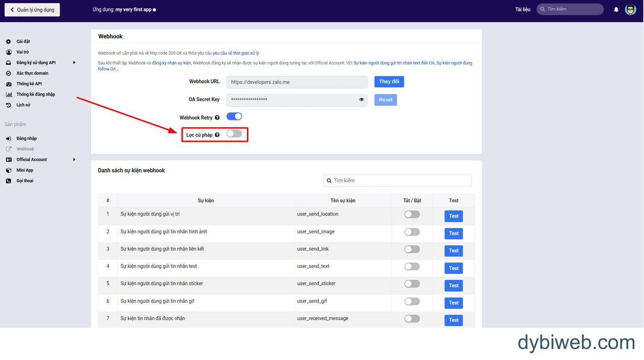644x360 pixels.
Task: Open the Tài liệu link in header
Action: click(523, 10)
